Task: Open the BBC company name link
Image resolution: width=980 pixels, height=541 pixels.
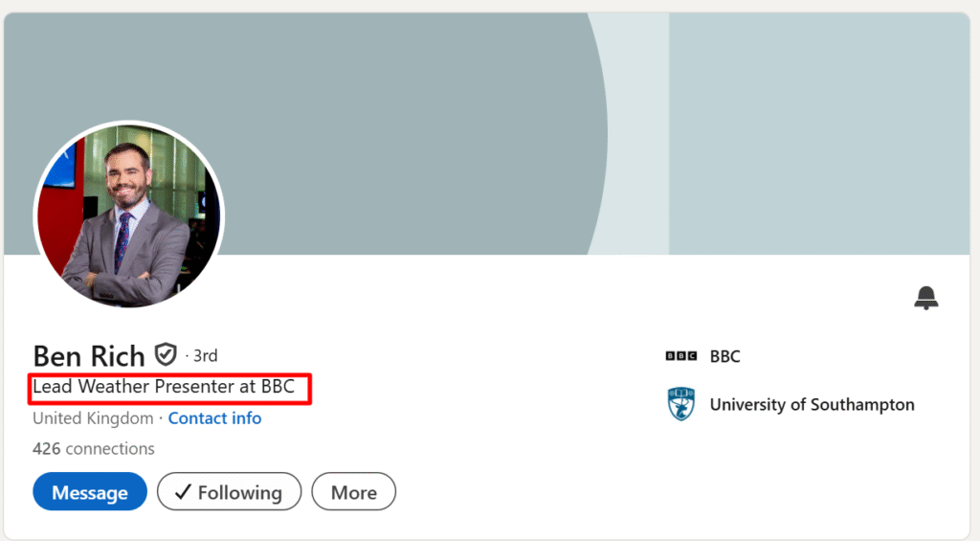Action: [x=724, y=356]
